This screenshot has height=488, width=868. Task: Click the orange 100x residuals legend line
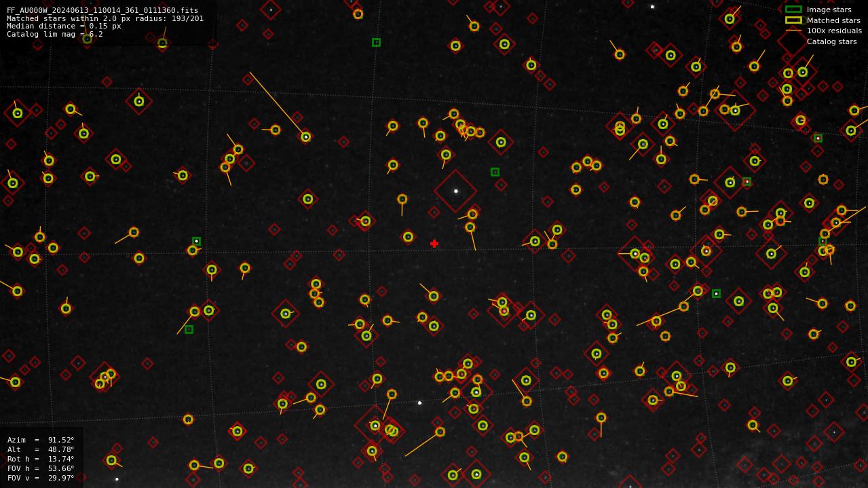[x=793, y=31]
